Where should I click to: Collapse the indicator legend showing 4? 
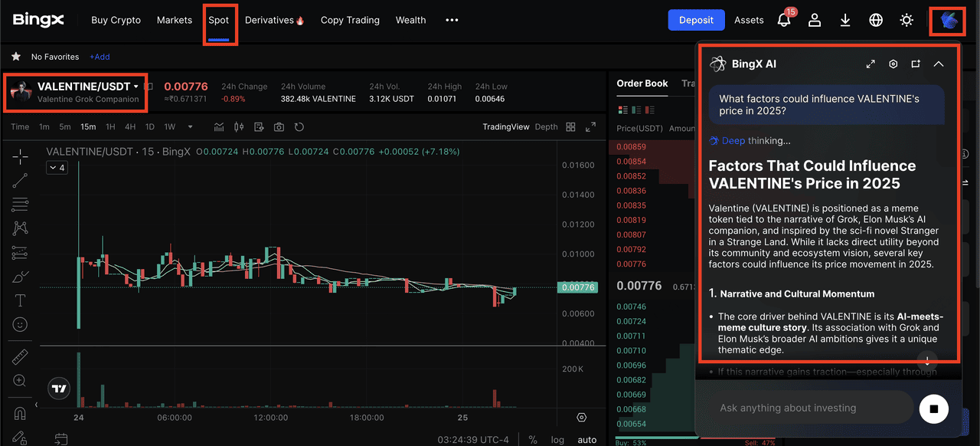[x=57, y=167]
